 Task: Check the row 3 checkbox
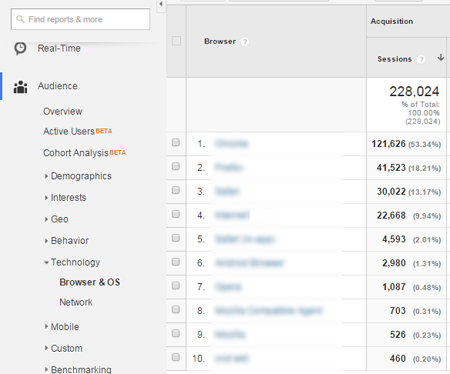(176, 190)
